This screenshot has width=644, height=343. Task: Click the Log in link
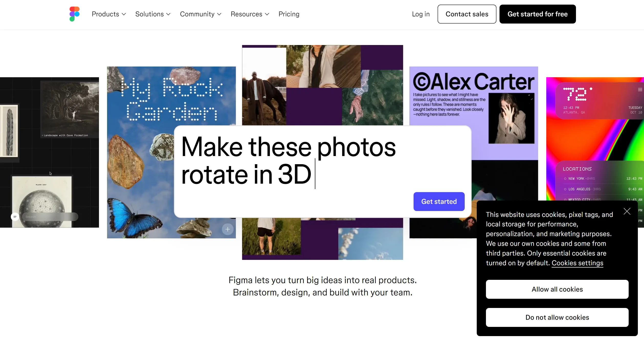tap(420, 14)
